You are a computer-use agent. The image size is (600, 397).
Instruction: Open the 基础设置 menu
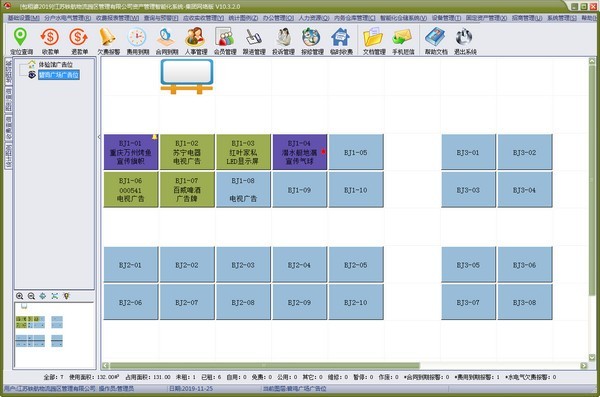[x=23, y=18]
